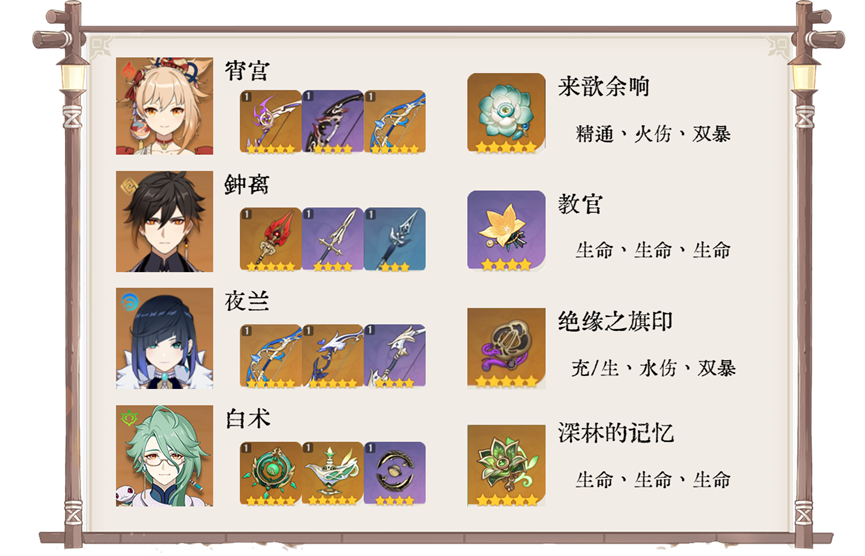865x556 pixels.
Task: Pick the three-star dark ring catalyst
Action: click(x=395, y=473)
